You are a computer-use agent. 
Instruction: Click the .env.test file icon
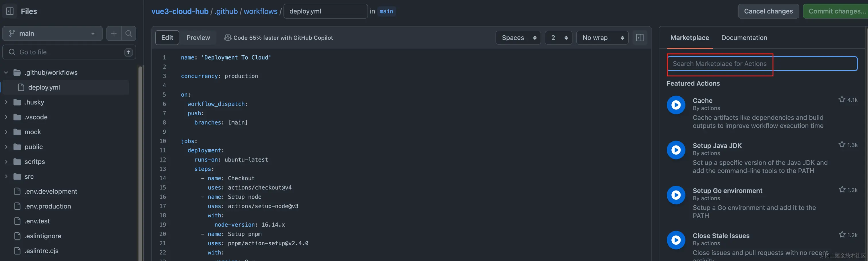[17, 221]
